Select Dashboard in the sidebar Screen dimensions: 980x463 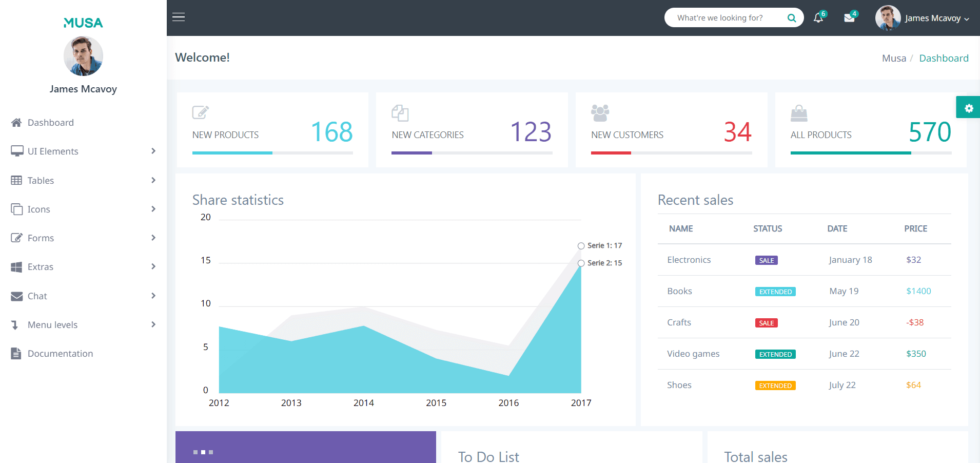(50, 123)
